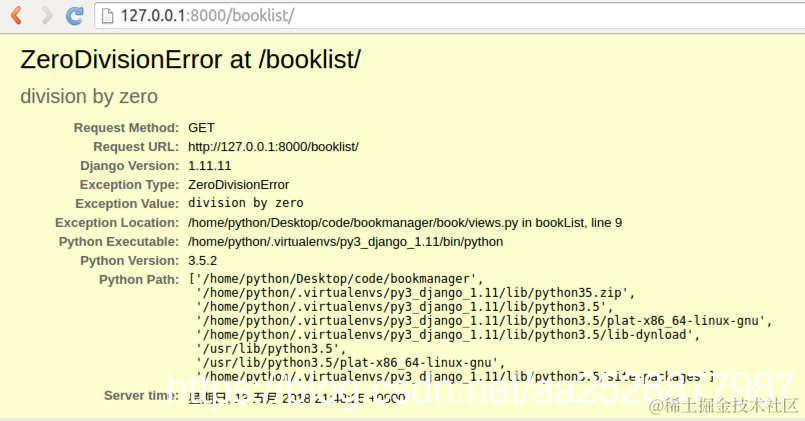Click the 'Python Version:' label
The width and height of the screenshot is (805, 421).
click(x=129, y=261)
